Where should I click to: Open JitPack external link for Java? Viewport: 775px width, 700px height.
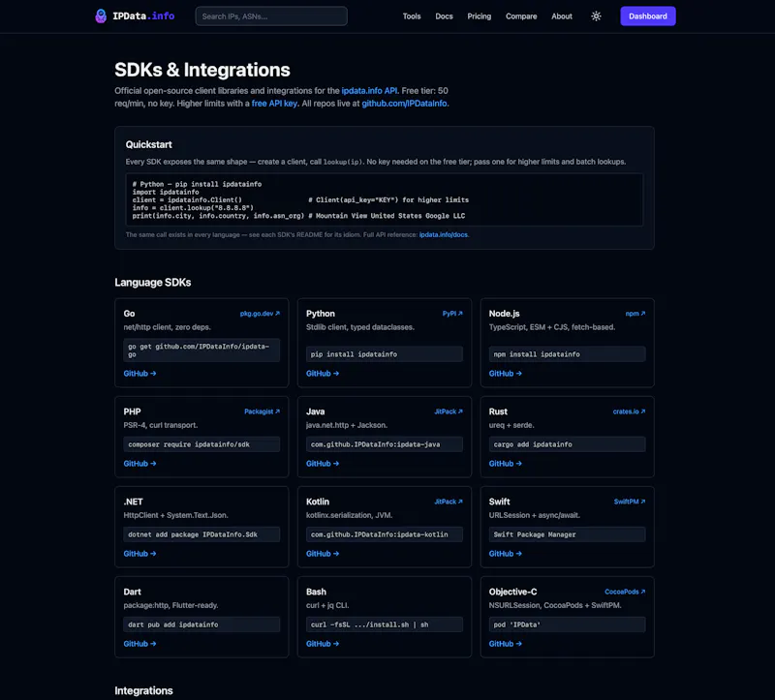tap(449, 411)
